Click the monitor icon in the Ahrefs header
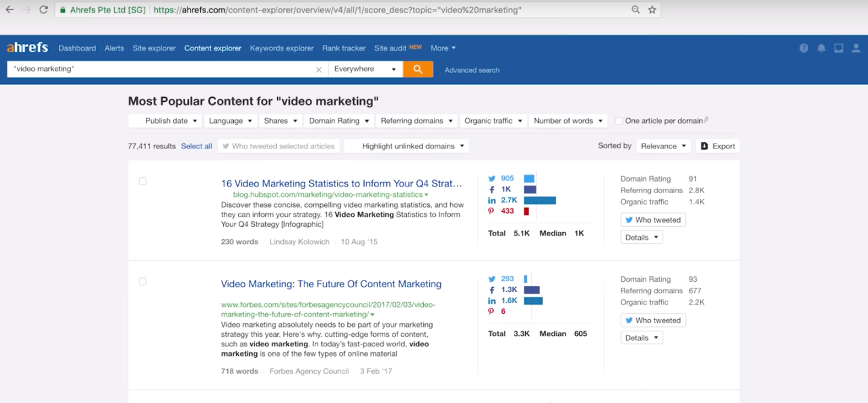Viewport: 868px width, 403px height. pos(838,48)
